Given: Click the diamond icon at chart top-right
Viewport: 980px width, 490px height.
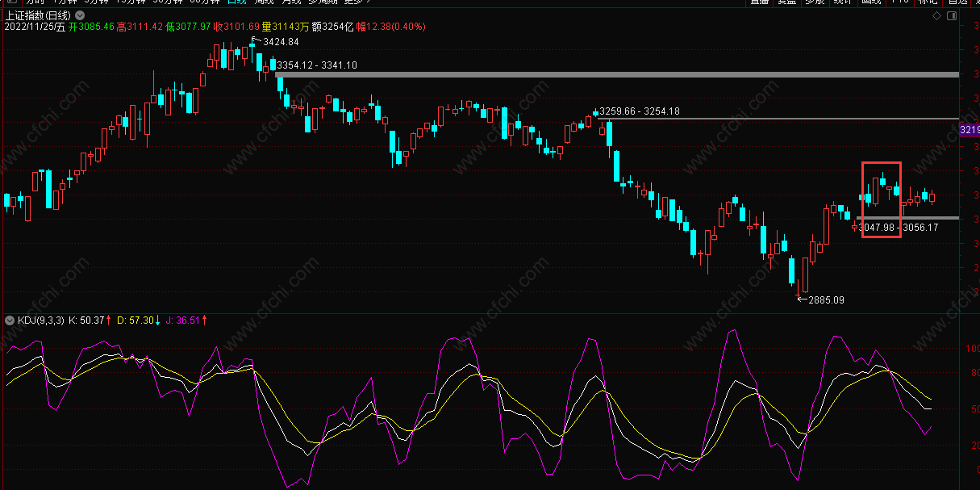Looking at the screenshot, I should (936, 15).
